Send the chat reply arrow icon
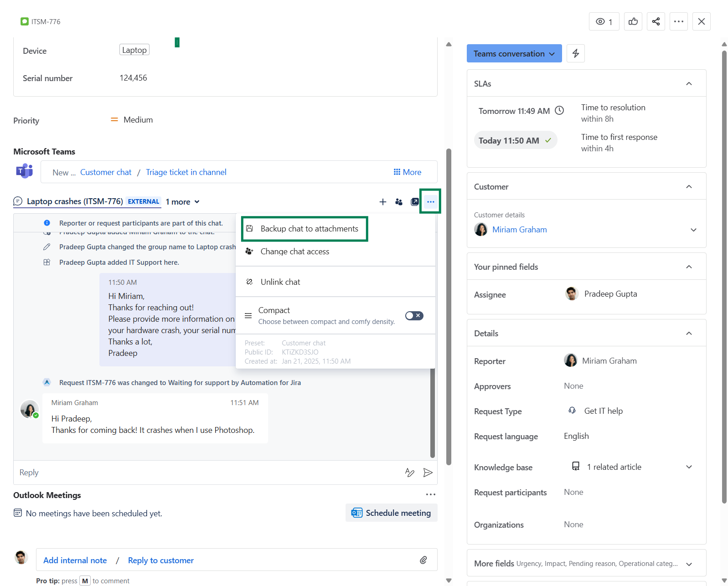 [x=428, y=473]
